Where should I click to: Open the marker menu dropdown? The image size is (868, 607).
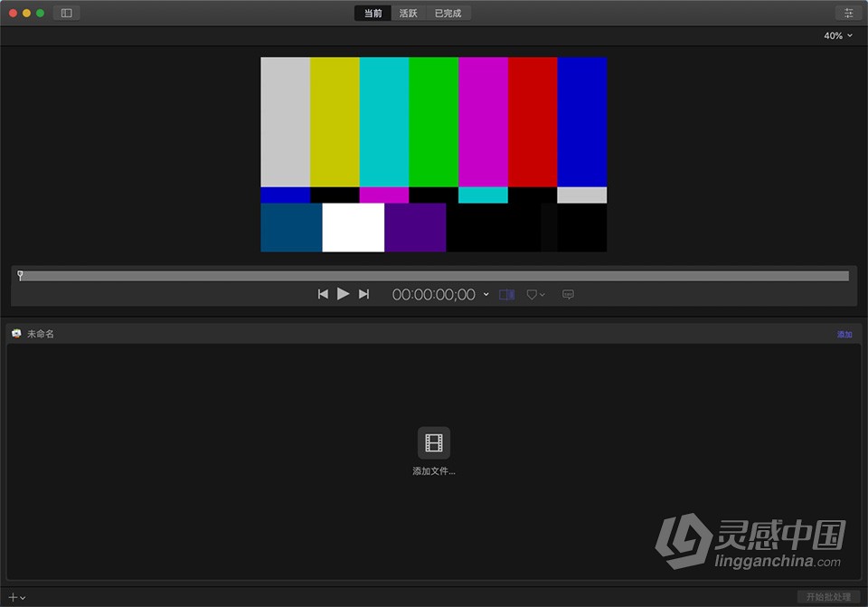click(535, 295)
